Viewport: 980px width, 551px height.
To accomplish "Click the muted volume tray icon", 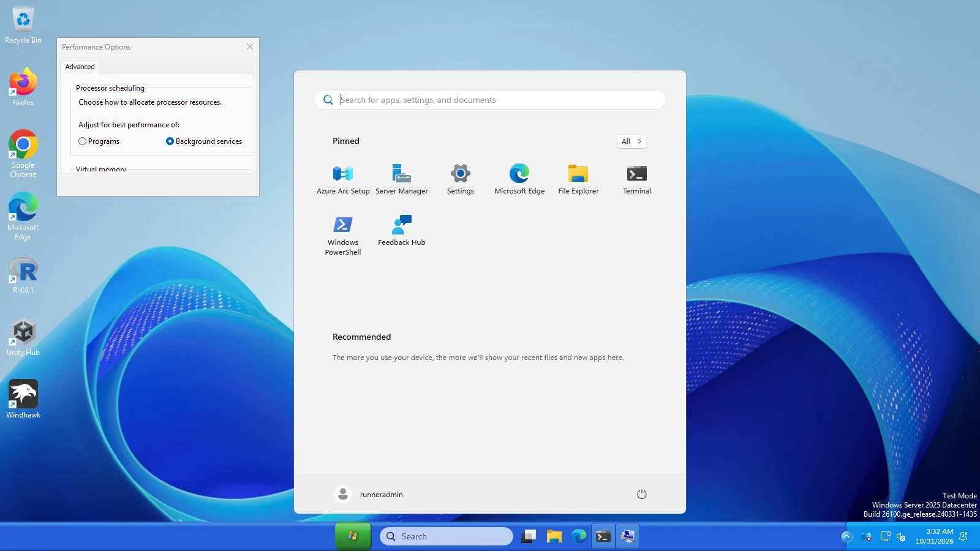I will pos(901,536).
